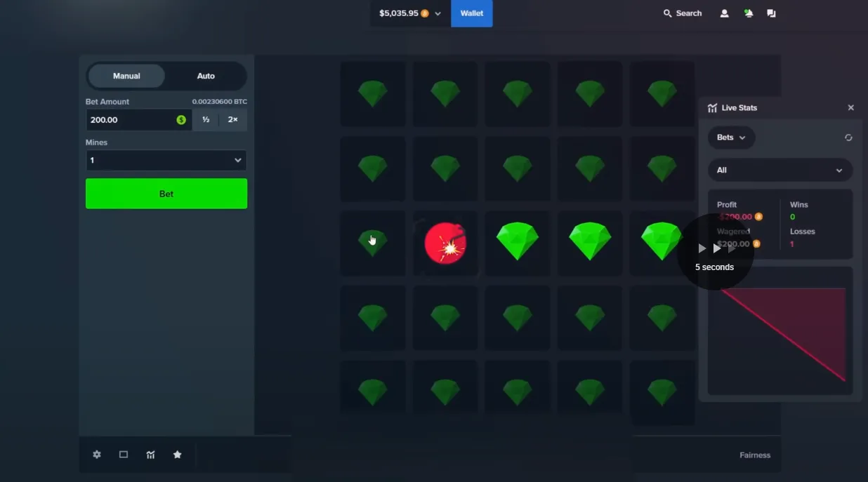Viewport: 868px width, 482px height.
Task: Open the chat bubbles icon
Action: click(x=771, y=13)
